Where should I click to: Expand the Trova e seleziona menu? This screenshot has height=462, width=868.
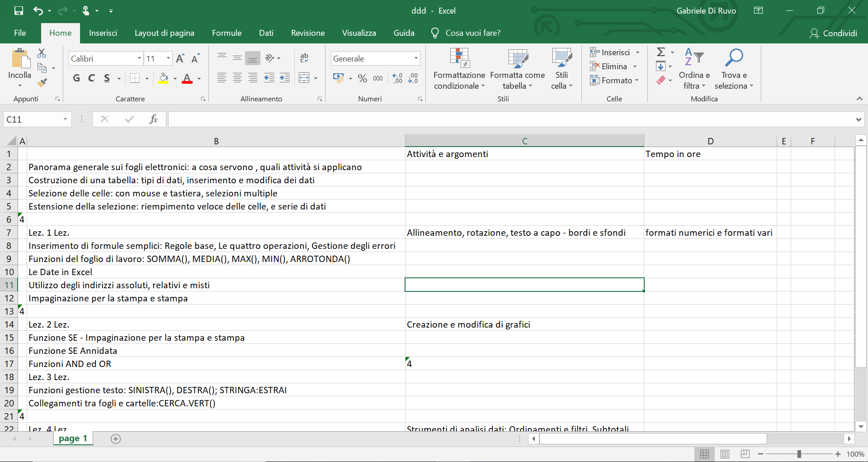coord(734,69)
